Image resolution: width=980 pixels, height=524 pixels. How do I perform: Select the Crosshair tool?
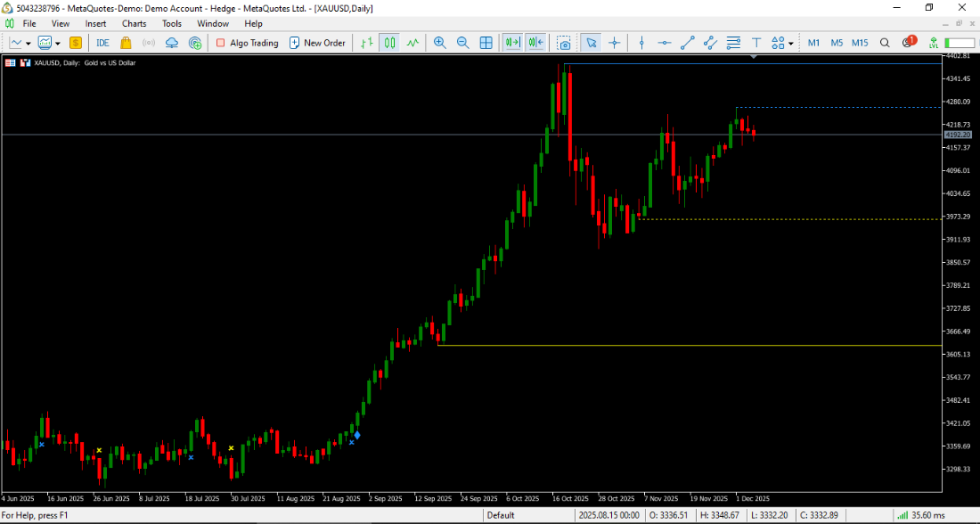[614, 42]
